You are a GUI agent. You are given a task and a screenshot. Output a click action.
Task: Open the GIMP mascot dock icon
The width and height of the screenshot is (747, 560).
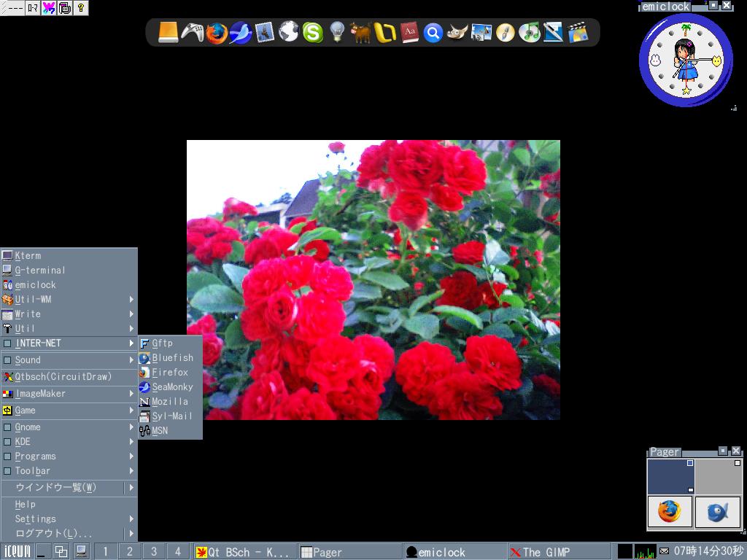coord(457,33)
